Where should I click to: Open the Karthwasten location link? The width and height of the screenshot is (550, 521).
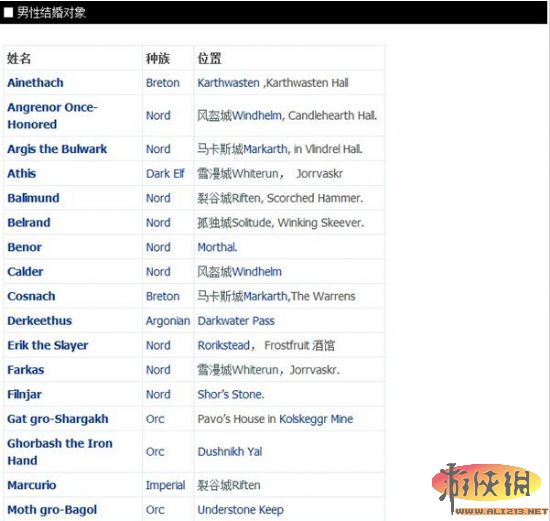click(228, 83)
